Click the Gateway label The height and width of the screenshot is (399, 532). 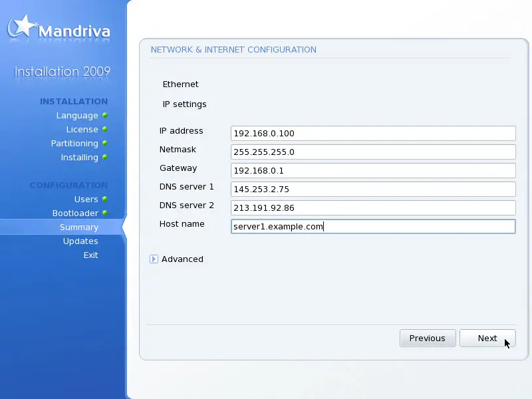click(178, 168)
